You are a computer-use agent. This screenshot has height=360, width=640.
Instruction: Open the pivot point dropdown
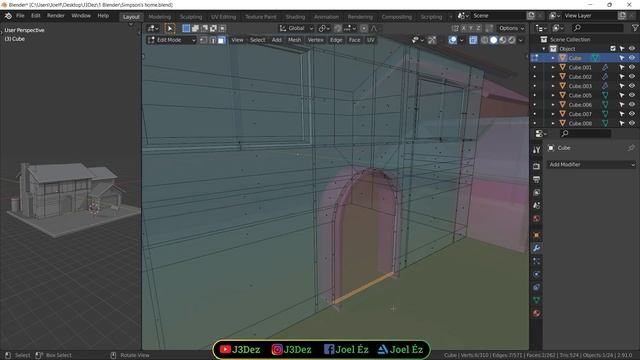tap(324, 28)
